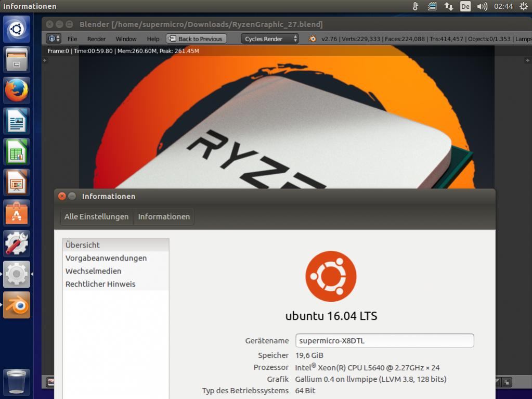The image size is (532, 399).
Task: Select Wechselmedien in the sidebar
Action: 115,271
